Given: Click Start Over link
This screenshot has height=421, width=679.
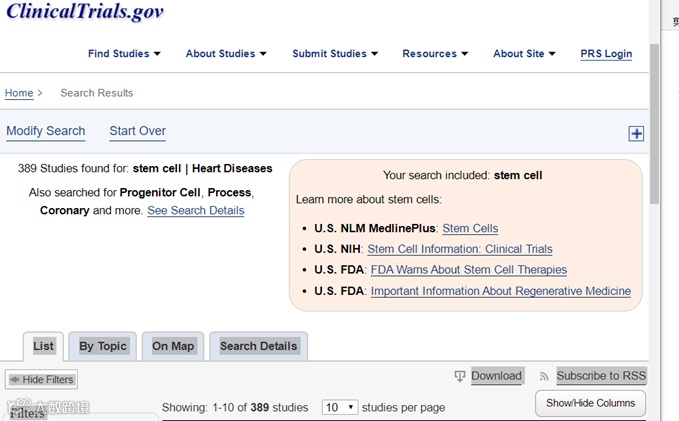Looking at the screenshot, I should [138, 131].
